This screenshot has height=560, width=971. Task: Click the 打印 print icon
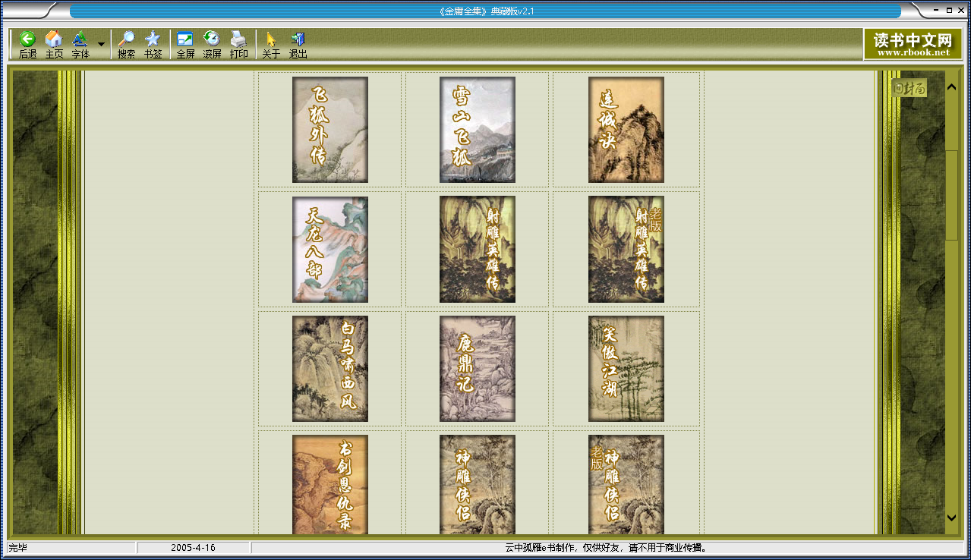click(238, 45)
